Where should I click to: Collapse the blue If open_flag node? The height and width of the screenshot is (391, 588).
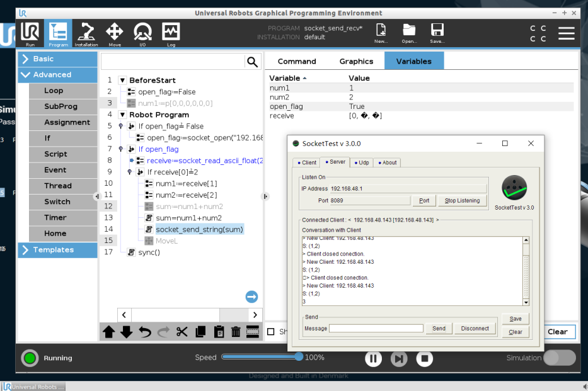121,149
